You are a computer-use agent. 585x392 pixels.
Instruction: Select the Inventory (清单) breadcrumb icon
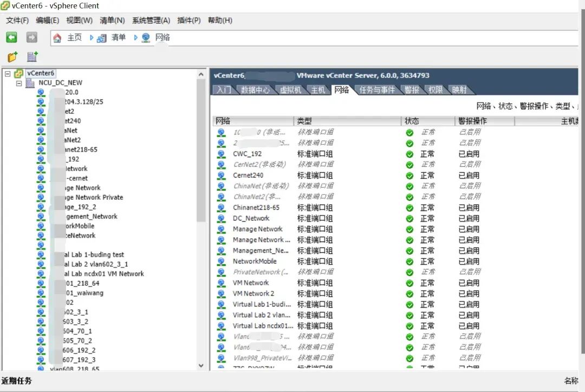click(x=102, y=38)
